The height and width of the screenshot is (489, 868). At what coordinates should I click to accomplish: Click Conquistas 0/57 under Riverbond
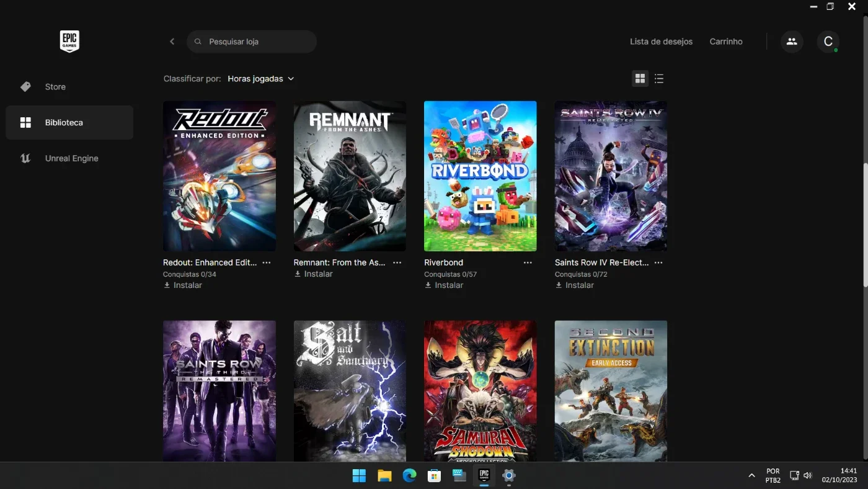(450, 274)
